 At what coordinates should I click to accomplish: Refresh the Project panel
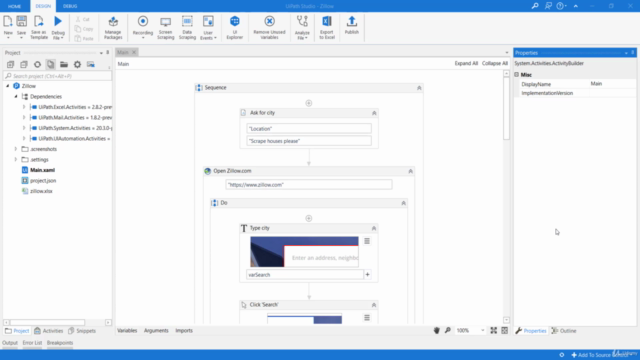click(37, 64)
